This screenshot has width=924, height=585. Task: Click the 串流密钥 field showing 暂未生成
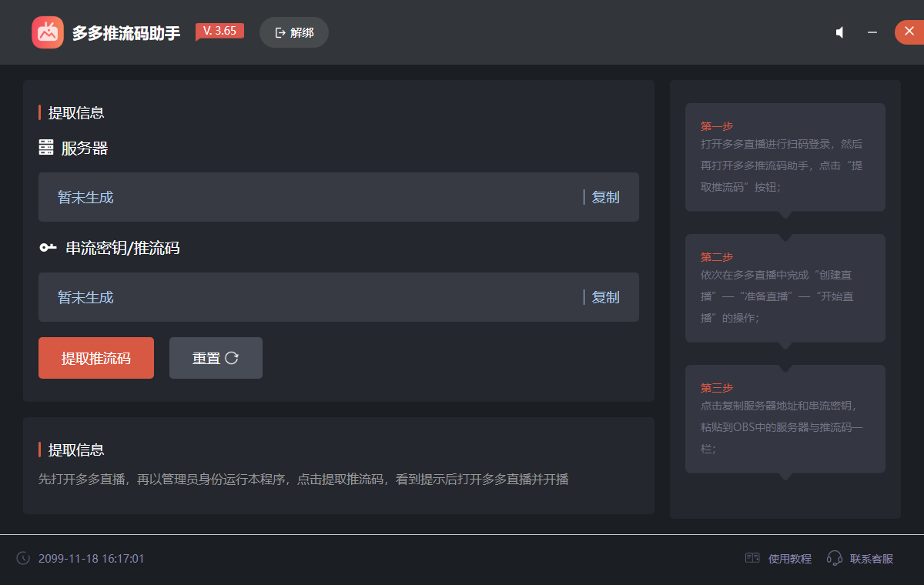click(x=339, y=297)
